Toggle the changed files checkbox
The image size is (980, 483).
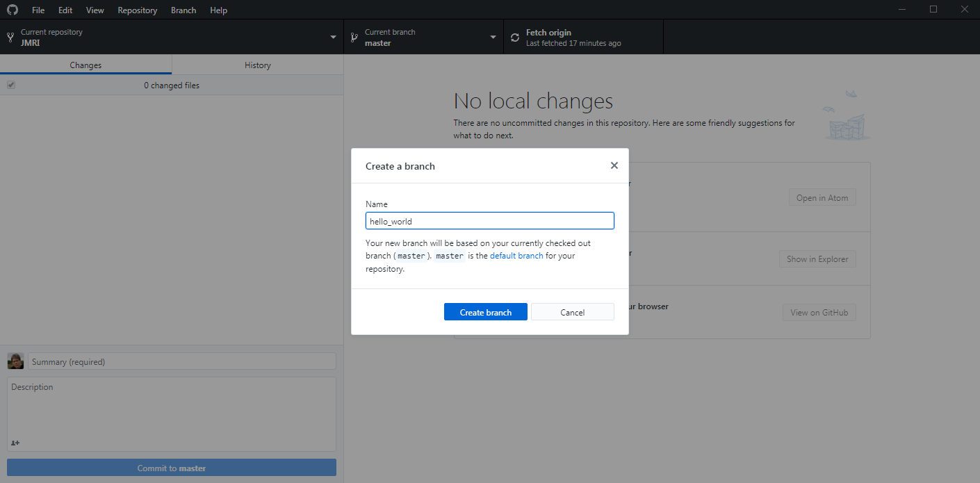click(x=11, y=85)
